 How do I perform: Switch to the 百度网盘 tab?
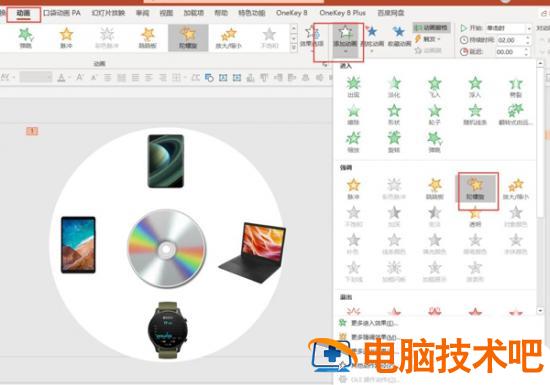pos(391,13)
